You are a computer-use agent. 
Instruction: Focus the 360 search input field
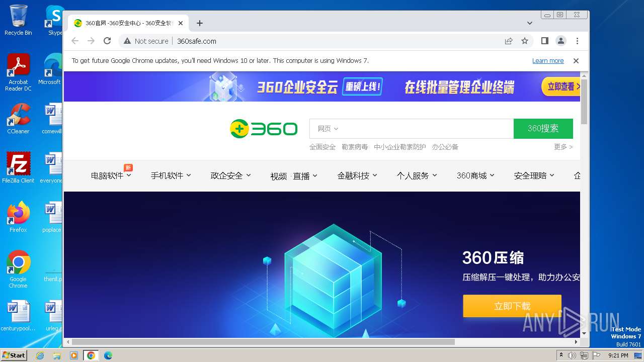(412, 129)
